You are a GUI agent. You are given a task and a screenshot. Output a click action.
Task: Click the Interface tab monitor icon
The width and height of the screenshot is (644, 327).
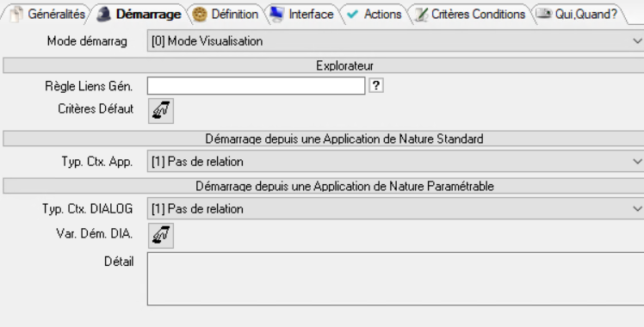[276, 15]
